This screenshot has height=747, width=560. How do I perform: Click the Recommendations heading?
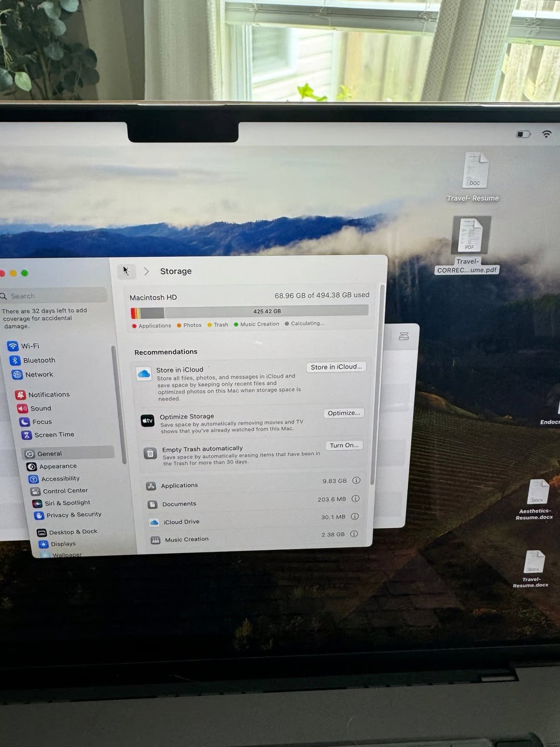pyautogui.click(x=166, y=352)
